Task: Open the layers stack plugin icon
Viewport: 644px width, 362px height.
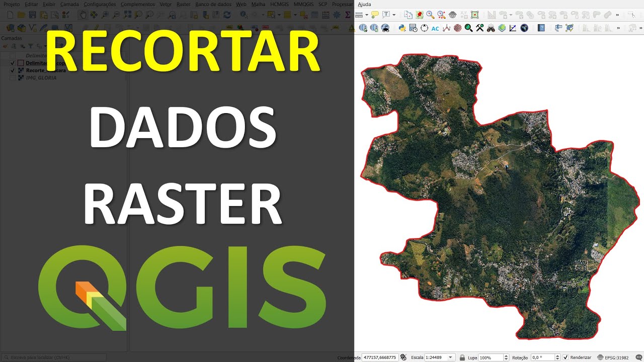Action: click(x=502, y=28)
